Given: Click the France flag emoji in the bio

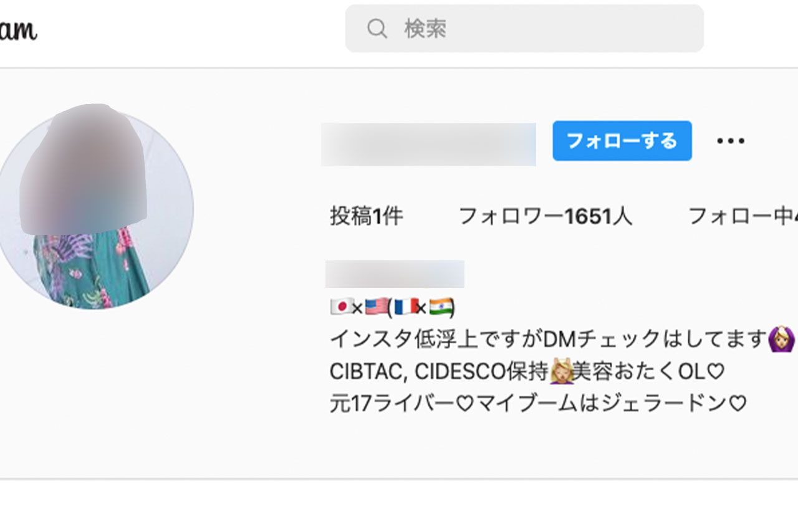Looking at the screenshot, I should coord(405,306).
